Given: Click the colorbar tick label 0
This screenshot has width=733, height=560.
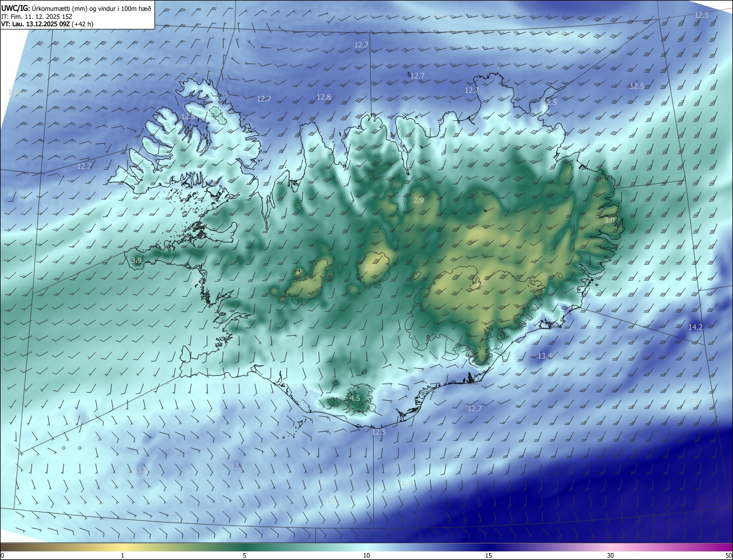Looking at the screenshot, I should coord(2,555).
